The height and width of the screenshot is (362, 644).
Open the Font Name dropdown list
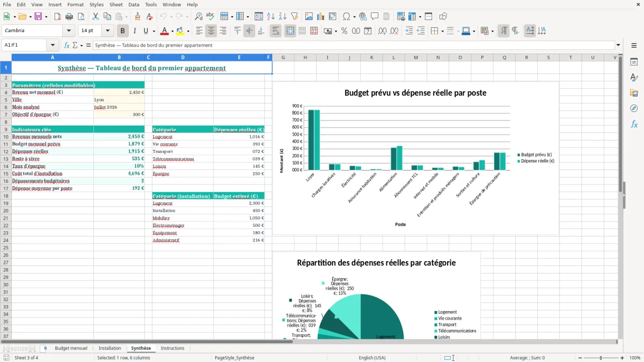[x=69, y=31]
